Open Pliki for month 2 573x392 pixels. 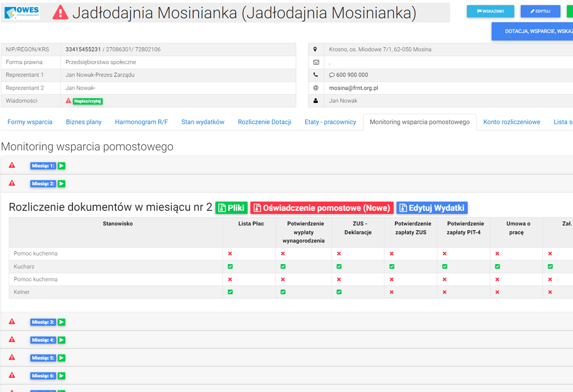[x=231, y=208]
